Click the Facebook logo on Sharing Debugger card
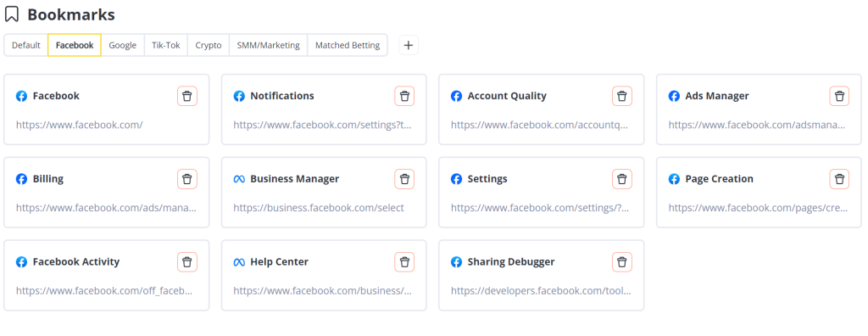 [x=457, y=261]
